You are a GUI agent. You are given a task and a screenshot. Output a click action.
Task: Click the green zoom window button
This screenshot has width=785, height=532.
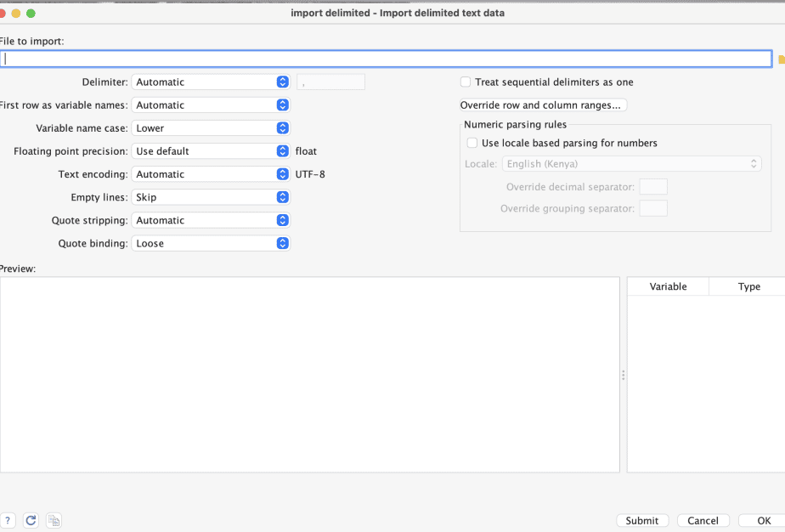[x=31, y=14]
